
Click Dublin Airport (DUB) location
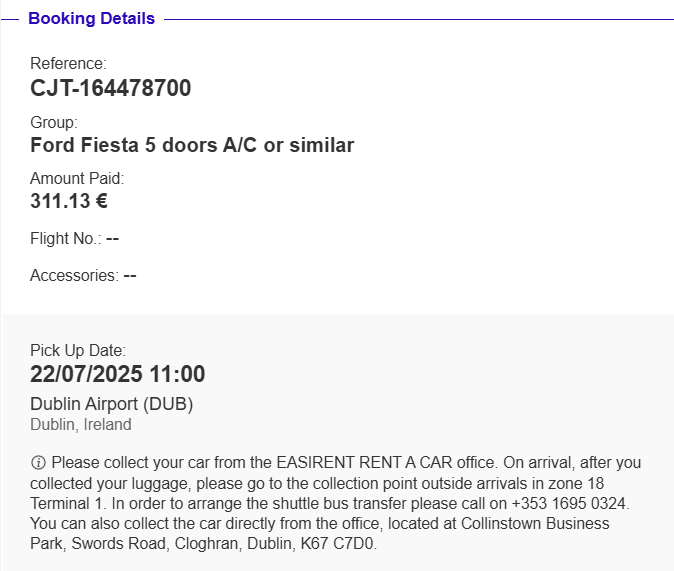click(111, 404)
